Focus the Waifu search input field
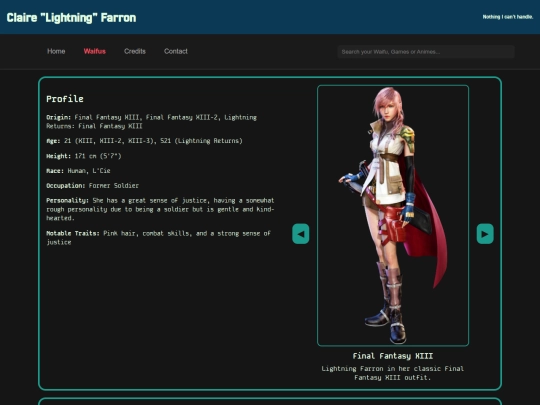The image size is (540, 405). pyautogui.click(x=426, y=52)
